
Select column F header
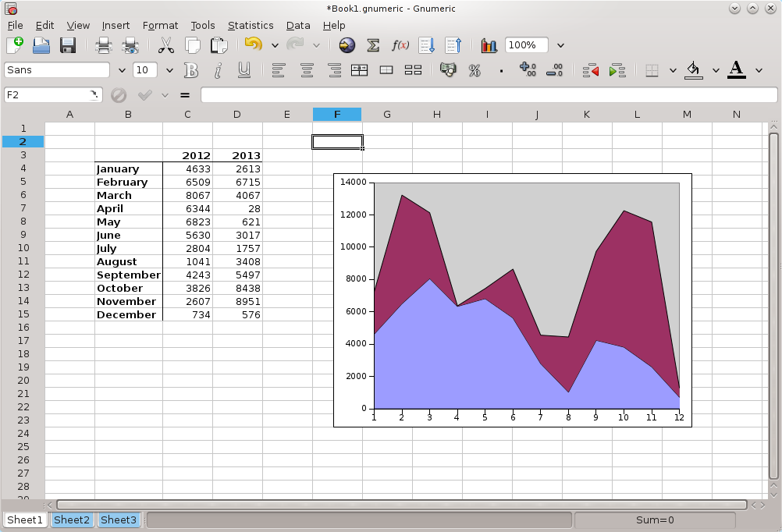pyautogui.click(x=337, y=114)
